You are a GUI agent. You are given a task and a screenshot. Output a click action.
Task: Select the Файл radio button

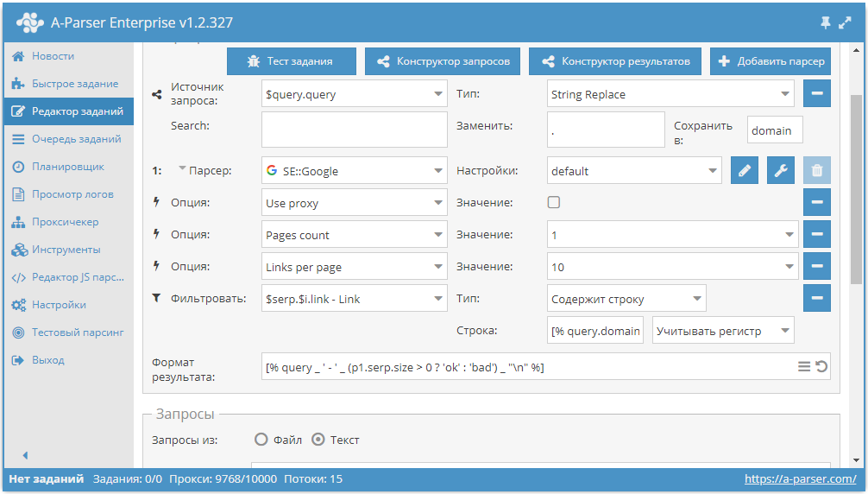pyautogui.click(x=261, y=440)
